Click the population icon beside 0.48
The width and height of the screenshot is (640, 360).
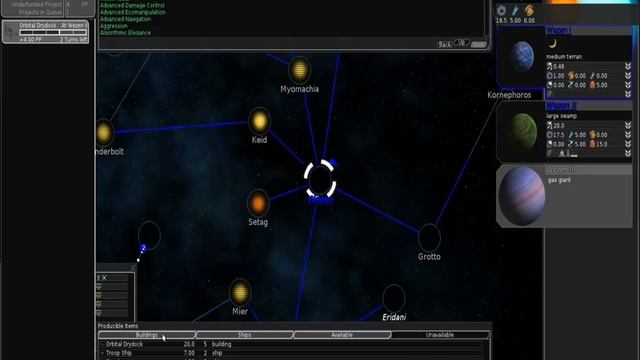tap(549, 66)
